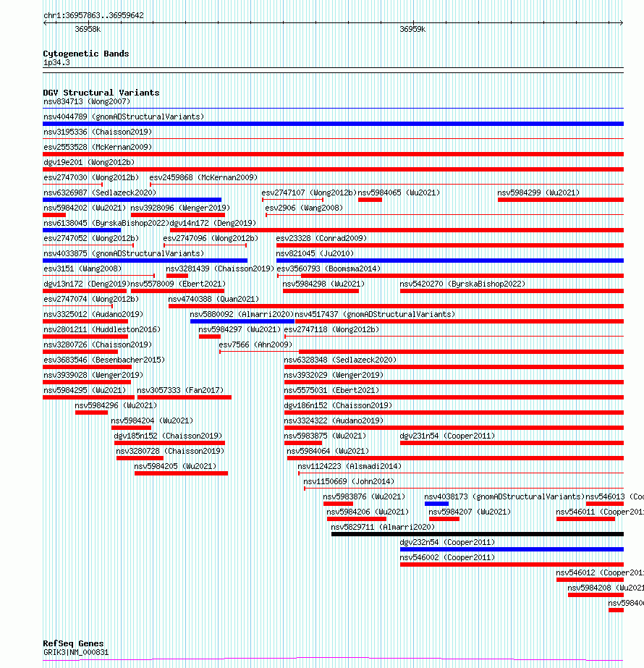The height and width of the screenshot is (668, 644).
Task: Open nsv1150669 (John2014) variant
Action: (x=348, y=481)
